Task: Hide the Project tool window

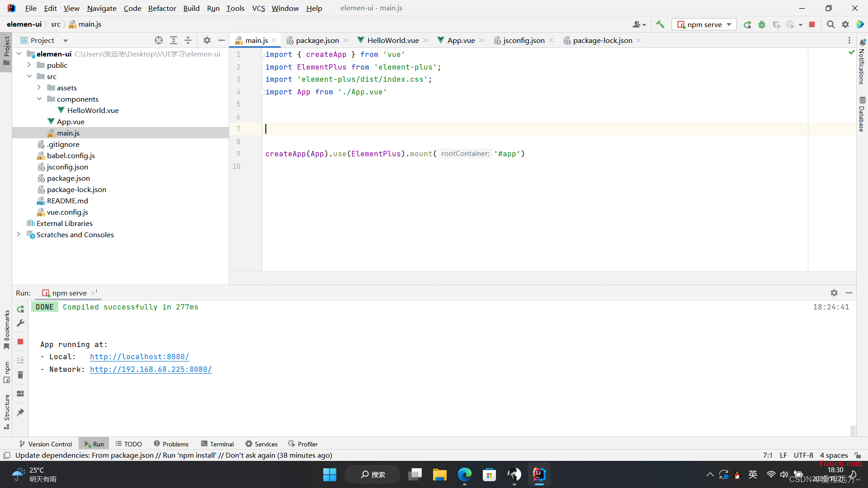Action: pos(222,40)
